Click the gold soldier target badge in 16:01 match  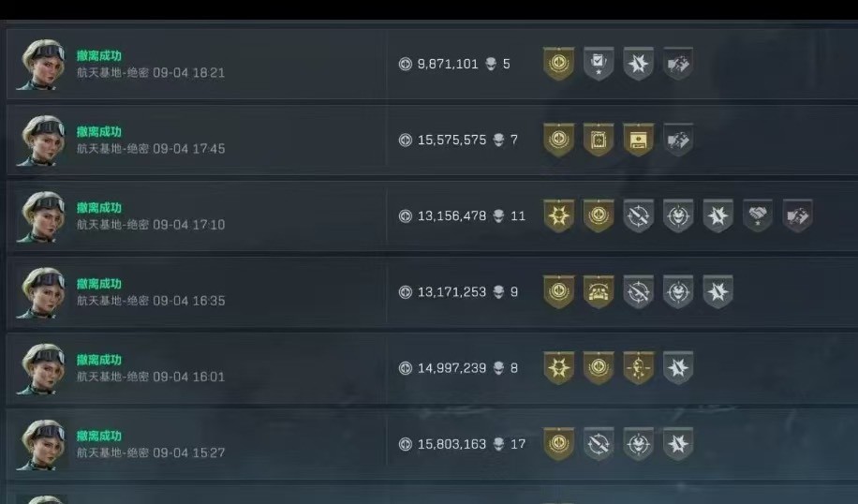tap(638, 368)
